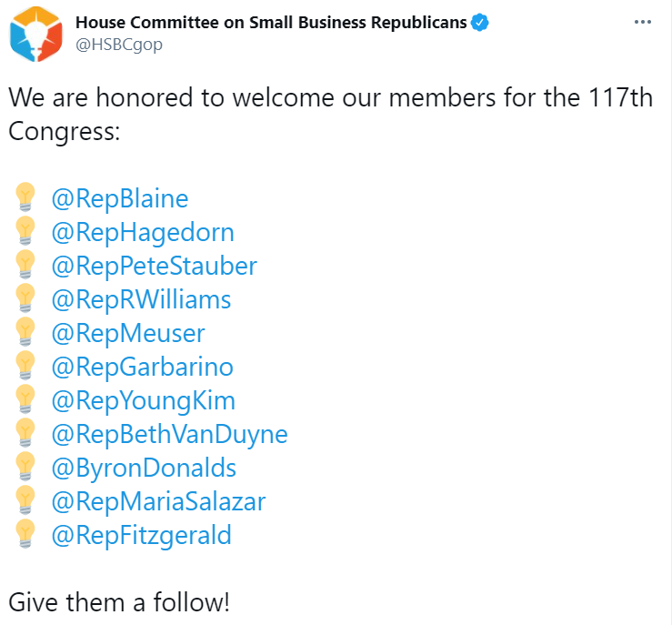Click the @RepRWilliams mention
The height and width of the screenshot is (625, 672).
[142, 299]
